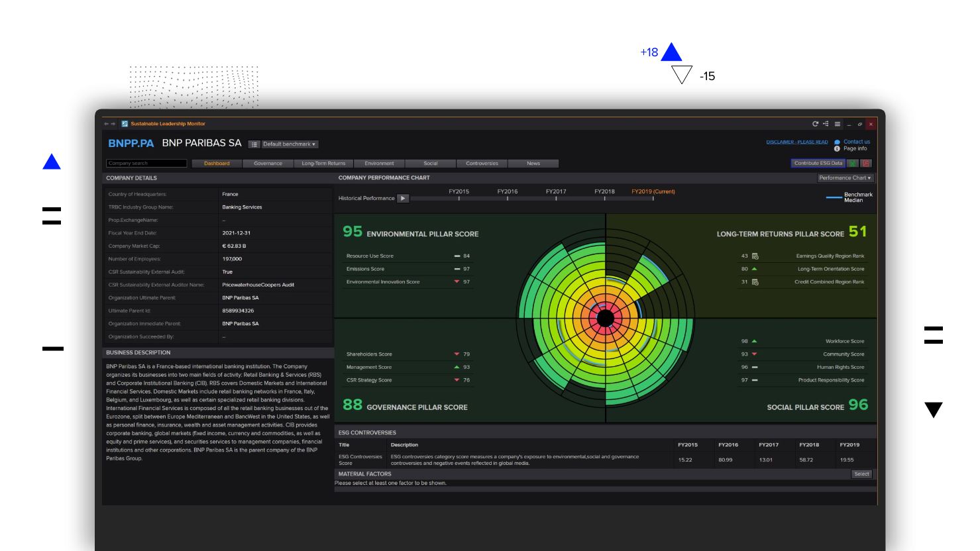
Task: Click the Human Rights Score unchanged dash indicator
Action: pos(754,367)
